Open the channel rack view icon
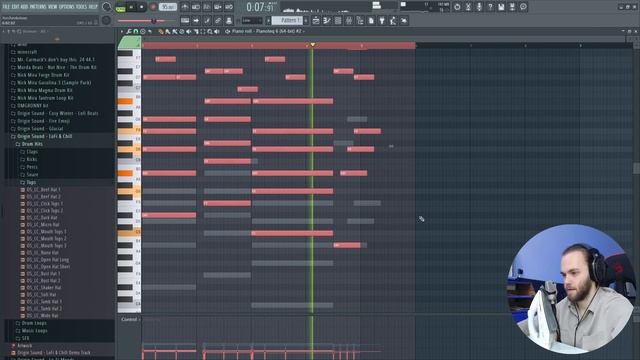The height and width of the screenshot is (360, 640). tap(338, 20)
